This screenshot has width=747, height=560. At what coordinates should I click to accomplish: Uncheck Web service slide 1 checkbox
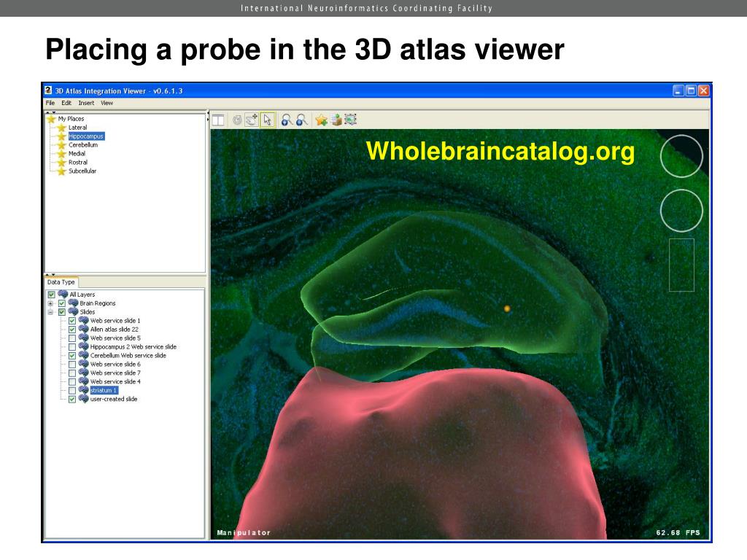tap(72, 321)
